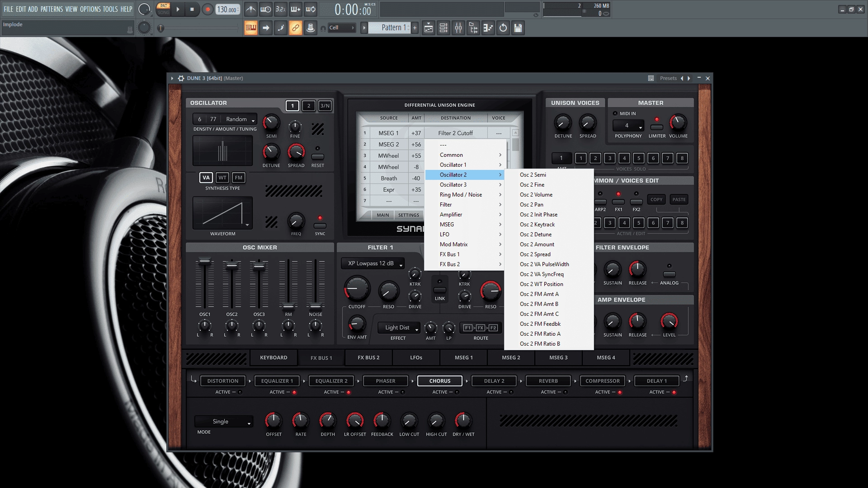Open the mixer faders icon
868x488 pixels.
(x=458, y=28)
